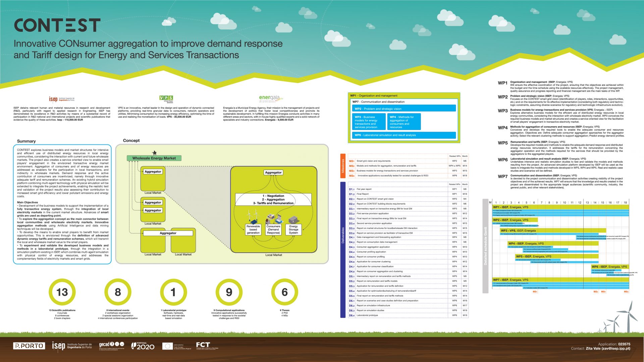The height and width of the screenshot is (362, 644).
Task: Click the blue Deliverables vertical tab
Action: [x=343, y=250]
